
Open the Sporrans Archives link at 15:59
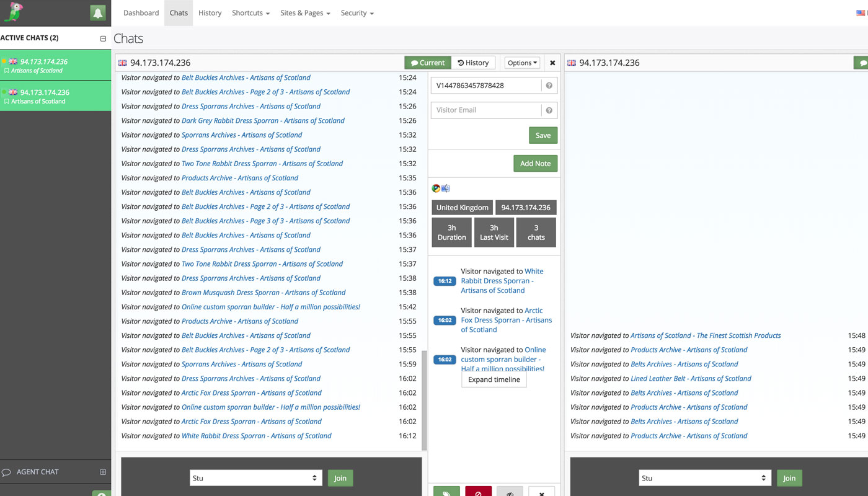coord(242,365)
